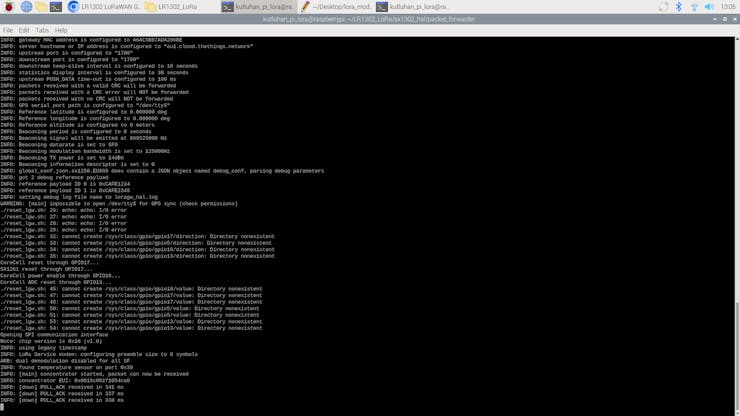Click the updater icon in system tray
The height and width of the screenshot is (416, 740).
[x=664, y=7]
